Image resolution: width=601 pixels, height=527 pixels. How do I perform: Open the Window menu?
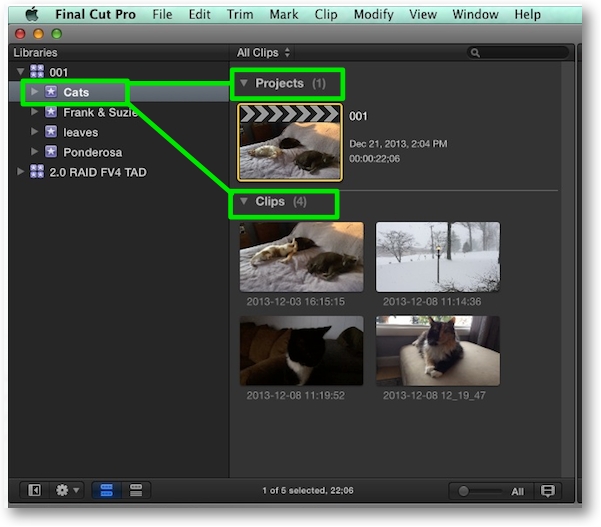pos(475,15)
